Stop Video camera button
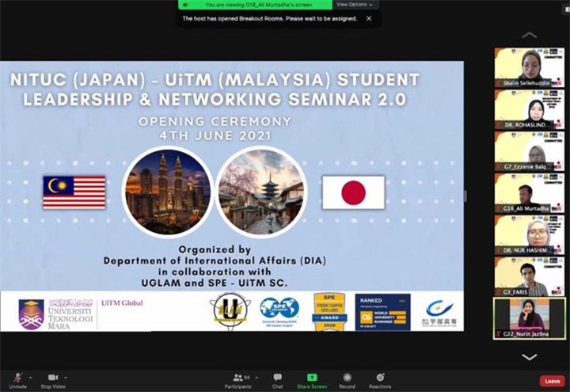Viewport: 570px width, 392px height. pos(53,381)
